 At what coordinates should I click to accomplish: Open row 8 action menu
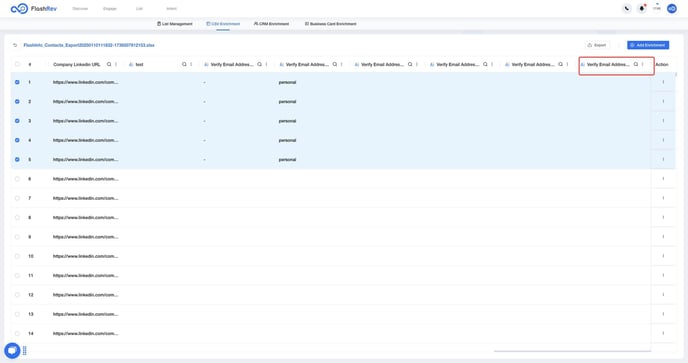663,217
